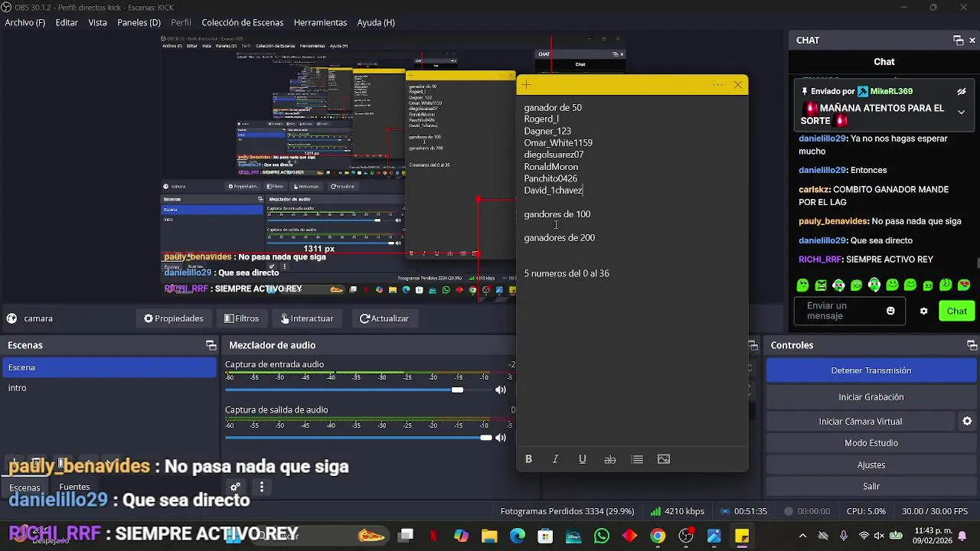Open OBS Studio from the taskbar
Viewport: 980px width, 551px height.
click(686, 536)
